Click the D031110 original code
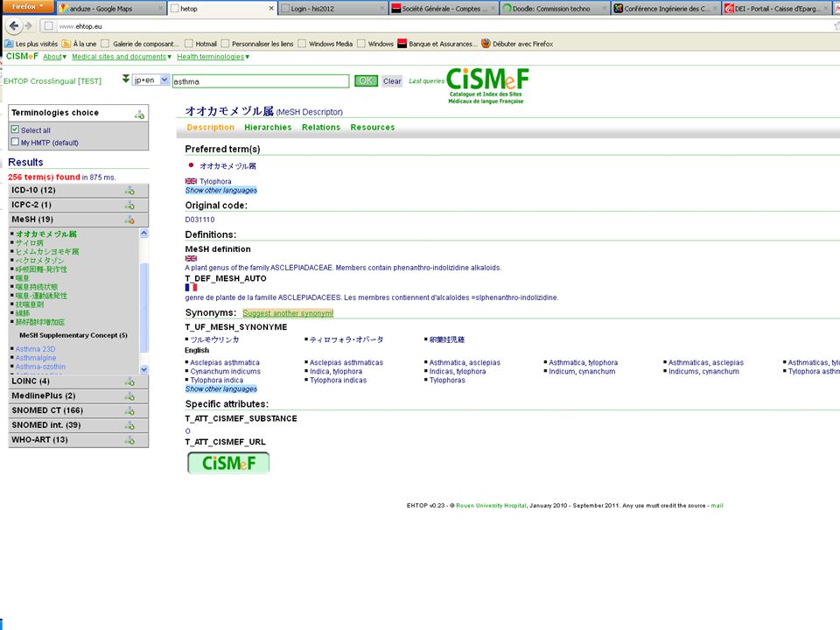Screen dimensions: 840x630 [x=199, y=220]
